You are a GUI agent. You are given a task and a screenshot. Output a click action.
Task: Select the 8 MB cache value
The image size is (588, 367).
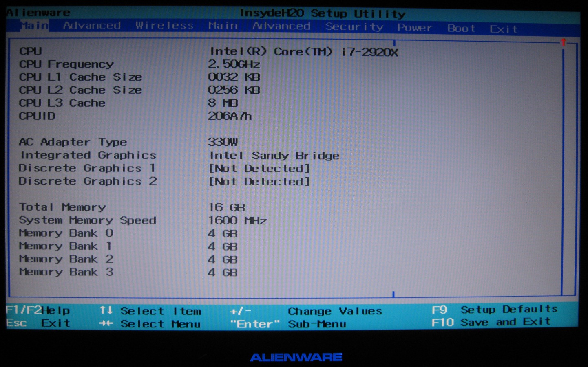coord(223,103)
